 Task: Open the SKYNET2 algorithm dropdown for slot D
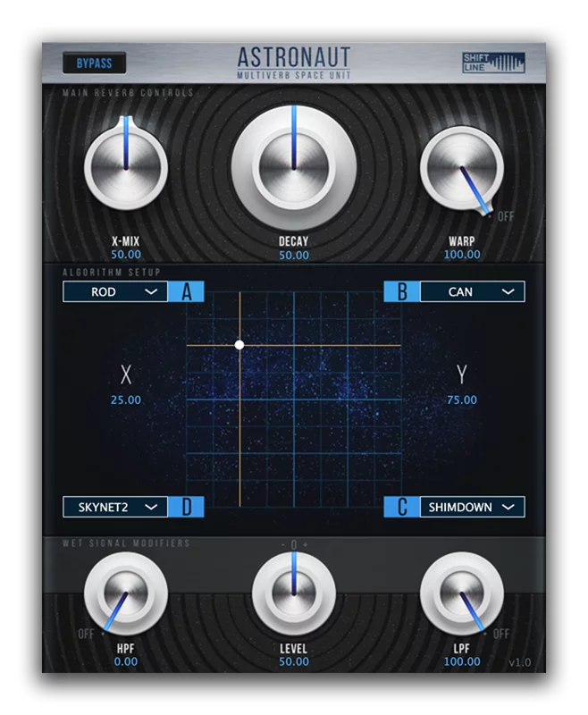click(115, 507)
